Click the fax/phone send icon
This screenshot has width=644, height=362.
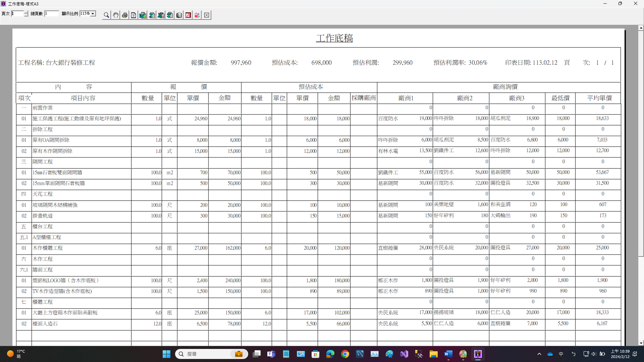[179, 15]
